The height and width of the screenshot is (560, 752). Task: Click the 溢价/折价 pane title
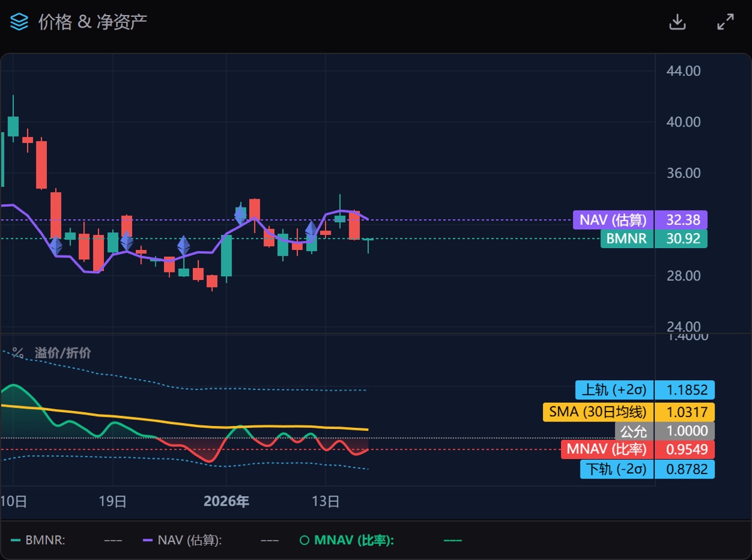(63, 353)
